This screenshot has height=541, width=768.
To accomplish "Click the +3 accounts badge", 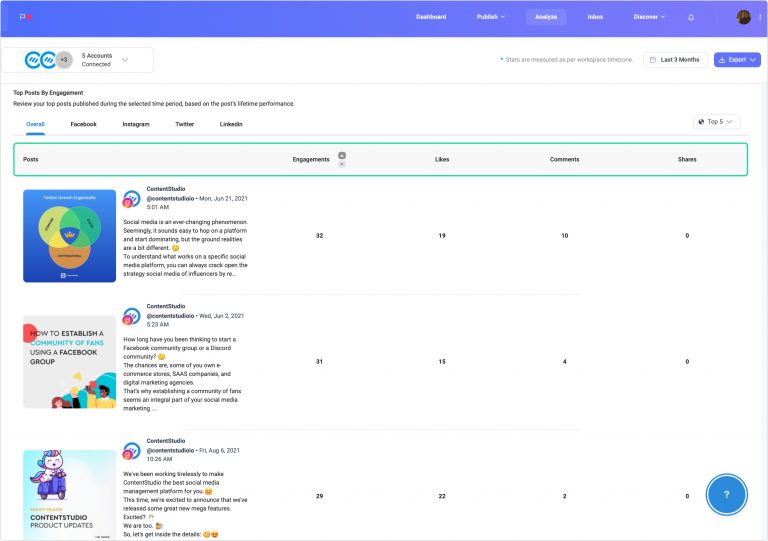I will coord(64,60).
